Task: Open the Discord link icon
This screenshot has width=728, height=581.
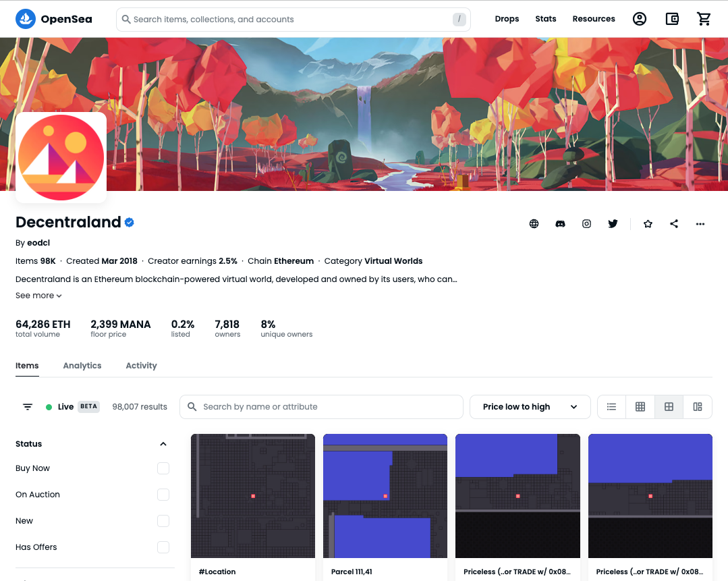Action: (x=561, y=224)
